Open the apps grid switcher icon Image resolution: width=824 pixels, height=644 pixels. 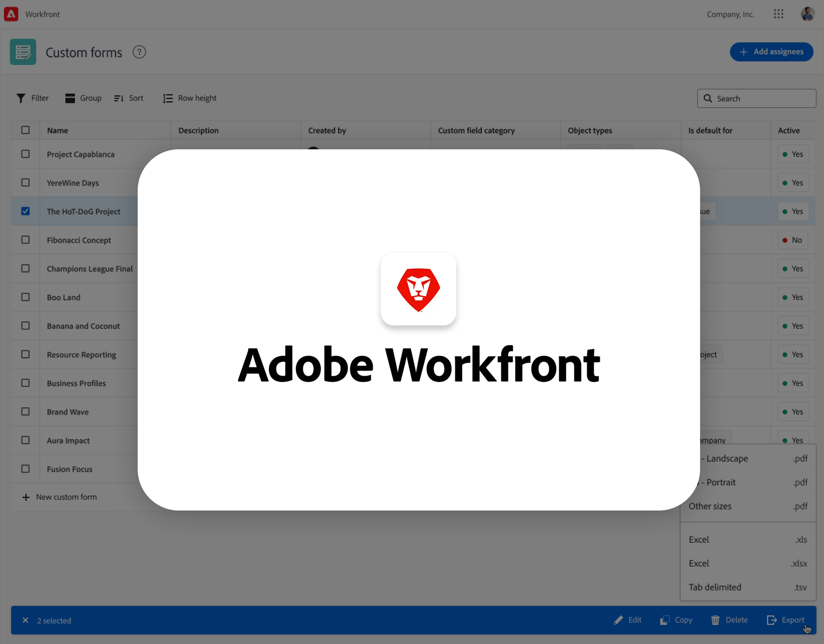[778, 14]
